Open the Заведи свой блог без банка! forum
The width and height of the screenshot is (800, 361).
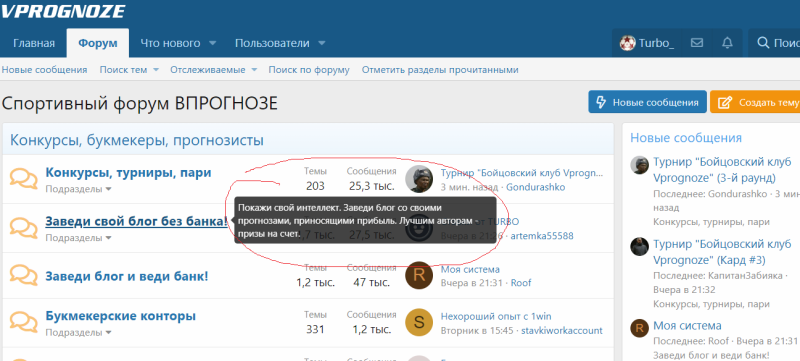click(136, 221)
